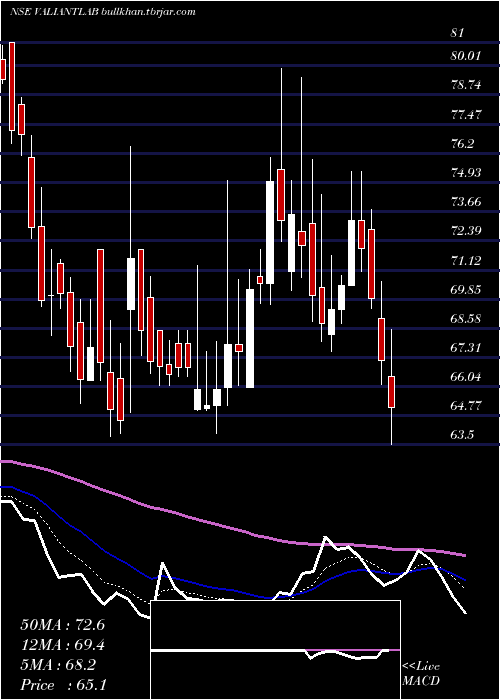Click the 67.31 price axis label

pos(466,348)
